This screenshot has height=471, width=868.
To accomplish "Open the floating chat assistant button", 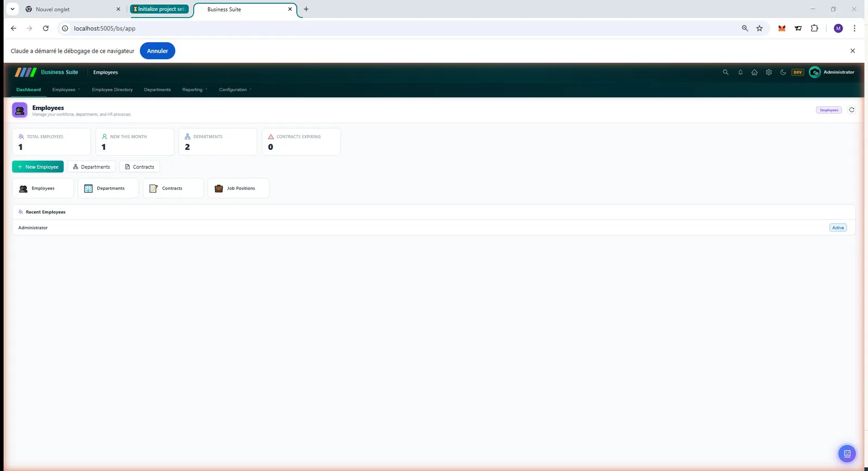I will tap(847, 454).
